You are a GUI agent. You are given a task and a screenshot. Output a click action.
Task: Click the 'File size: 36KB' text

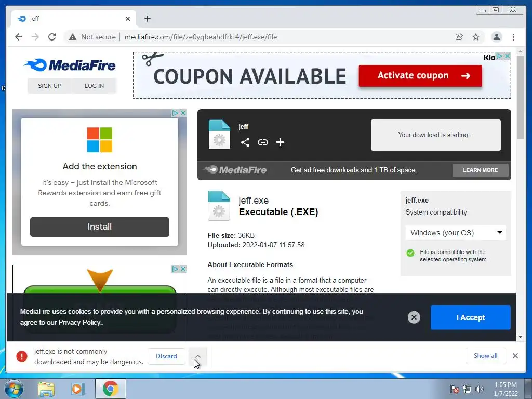[x=231, y=235]
